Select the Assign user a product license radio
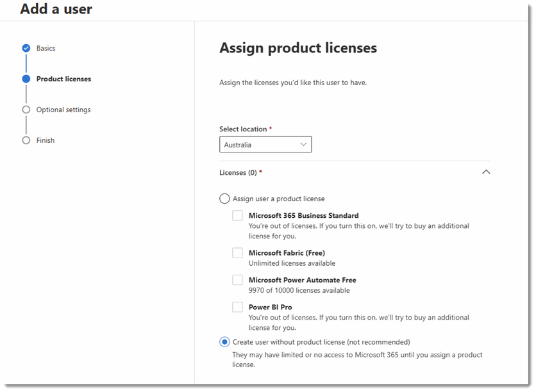Image resolution: width=536 pixels, height=392 pixels. click(x=224, y=199)
